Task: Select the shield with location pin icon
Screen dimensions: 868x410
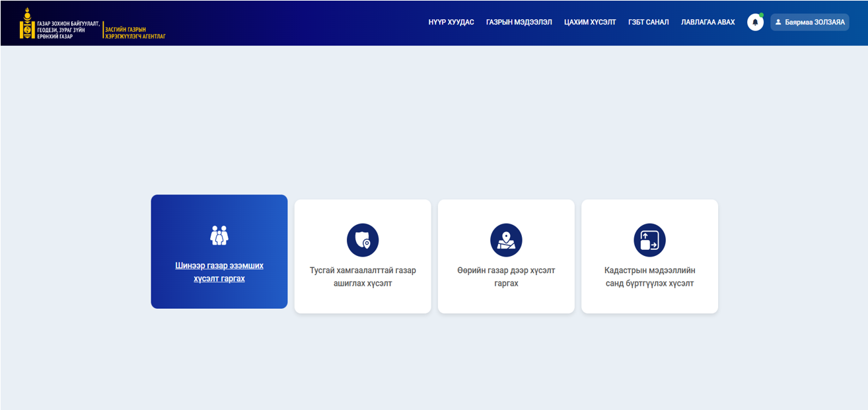Action: point(363,240)
